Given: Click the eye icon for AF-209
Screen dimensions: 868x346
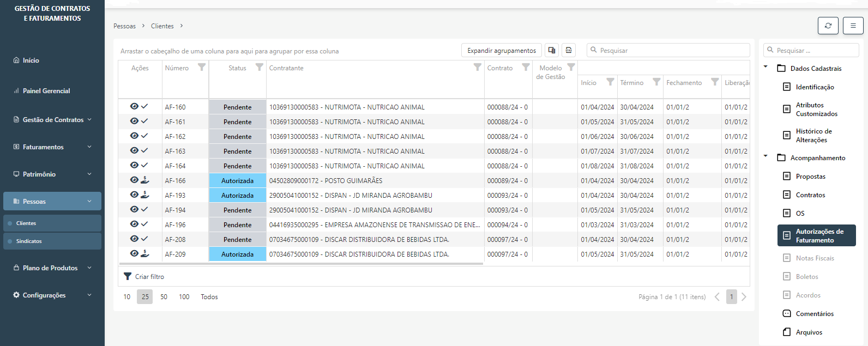Looking at the screenshot, I should click(134, 254).
